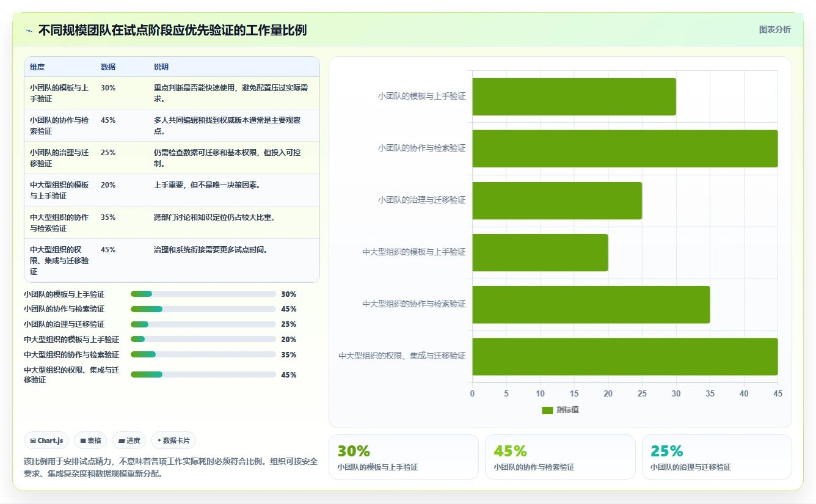Image resolution: width=816 pixels, height=504 pixels.
Task: Click the description 跨部门讨论和知识定位仍占较大比重。
Action: pos(214,217)
